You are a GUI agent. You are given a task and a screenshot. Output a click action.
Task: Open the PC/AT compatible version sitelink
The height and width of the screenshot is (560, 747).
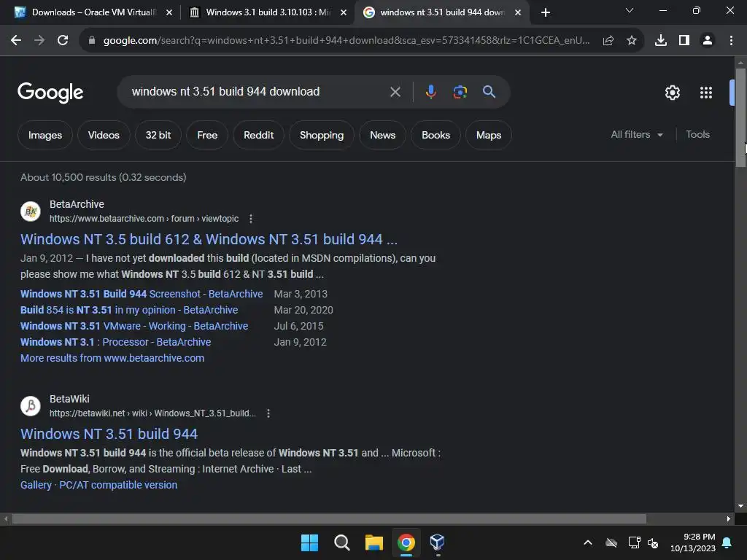(x=118, y=485)
